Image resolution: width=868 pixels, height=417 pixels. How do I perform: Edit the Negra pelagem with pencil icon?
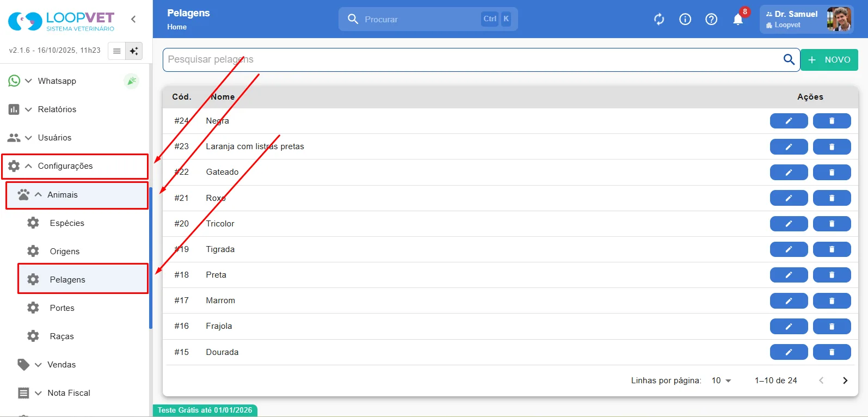[x=789, y=121]
